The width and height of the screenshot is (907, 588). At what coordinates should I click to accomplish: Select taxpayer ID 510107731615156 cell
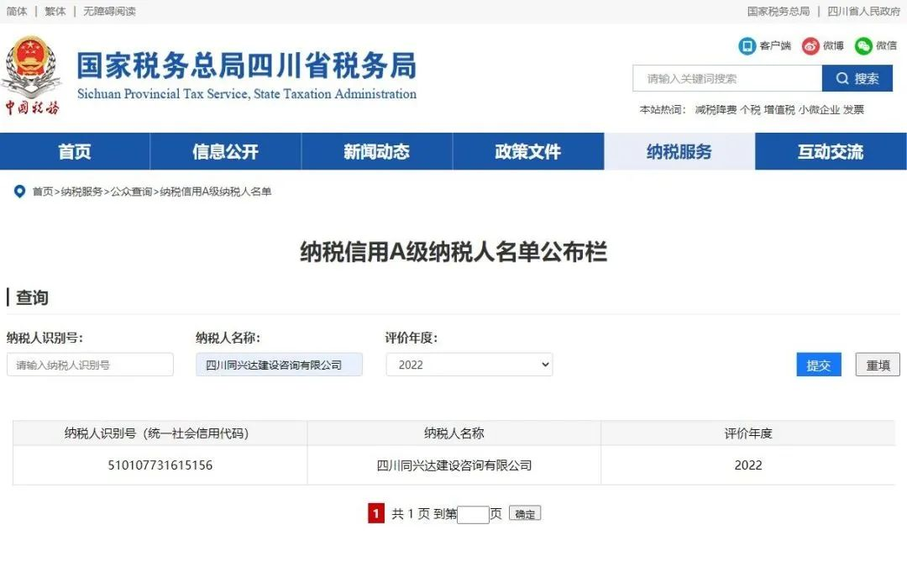point(160,465)
